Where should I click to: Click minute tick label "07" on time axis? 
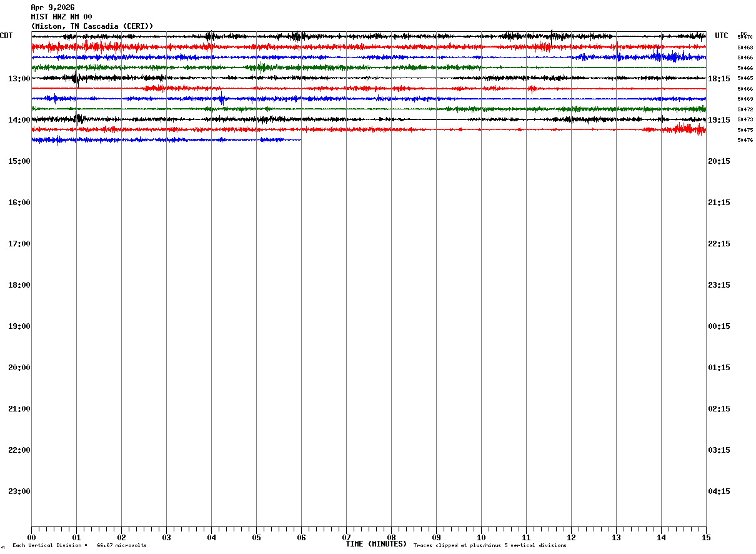(346, 538)
